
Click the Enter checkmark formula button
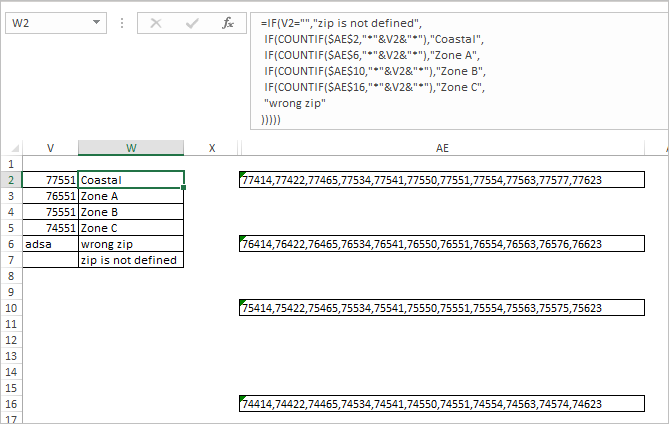pos(192,23)
